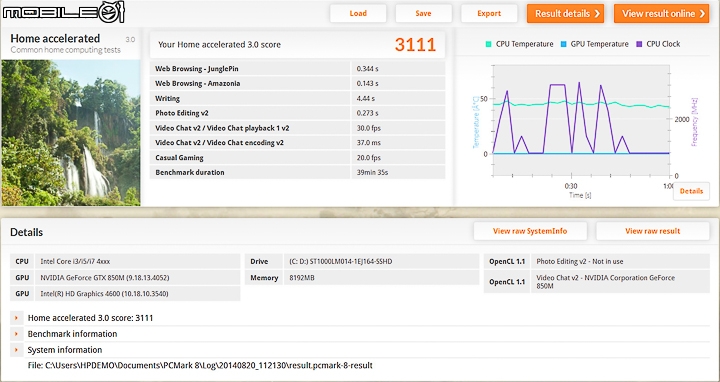The width and height of the screenshot is (720, 382).
Task: Click the Home accelerated title
Action: 55,39
